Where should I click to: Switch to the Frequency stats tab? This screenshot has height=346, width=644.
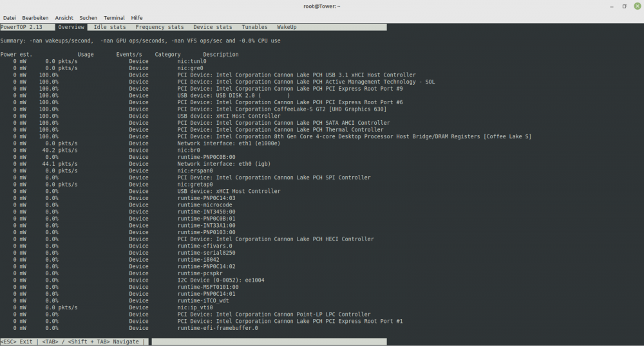pos(160,27)
